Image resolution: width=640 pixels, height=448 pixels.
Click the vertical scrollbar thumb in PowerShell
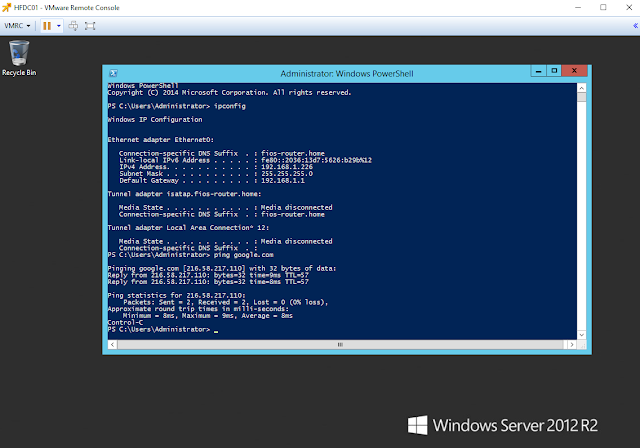coord(582,97)
